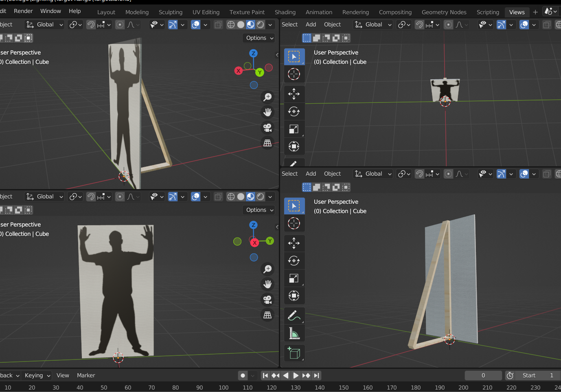
Task: Open Options dropdown in top-left viewport
Action: tap(260, 38)
